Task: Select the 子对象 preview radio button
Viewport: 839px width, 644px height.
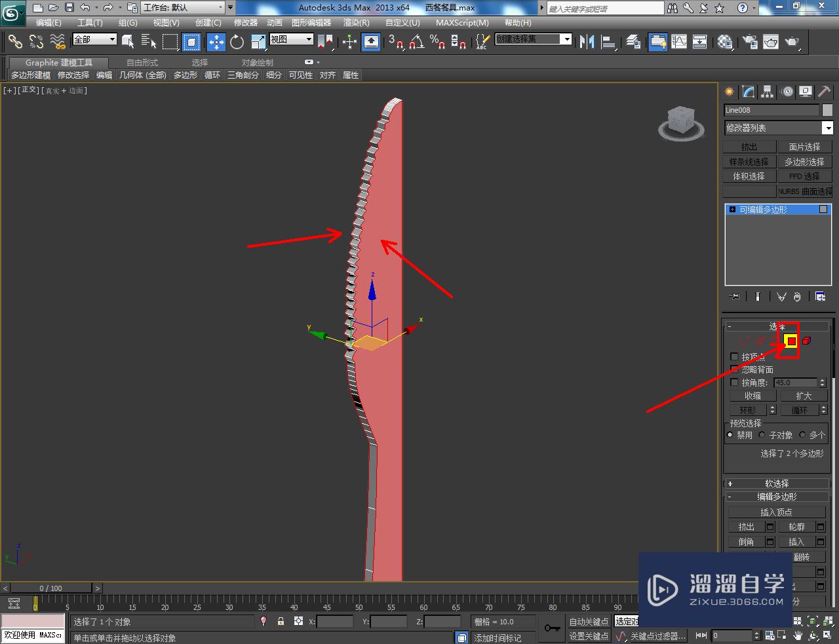Action: pyautogui.click(x=762, y=435)
